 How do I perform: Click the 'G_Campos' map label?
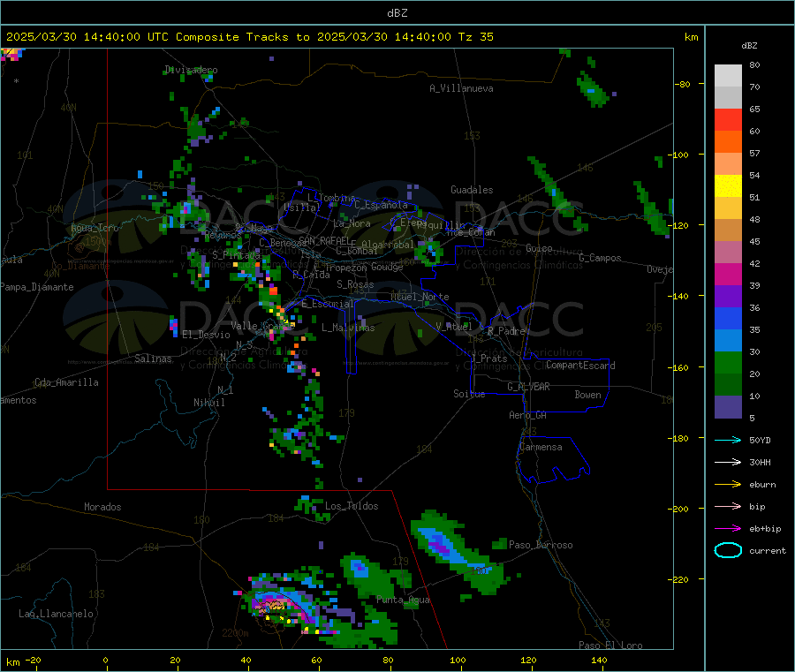click(x=601, y=258)
